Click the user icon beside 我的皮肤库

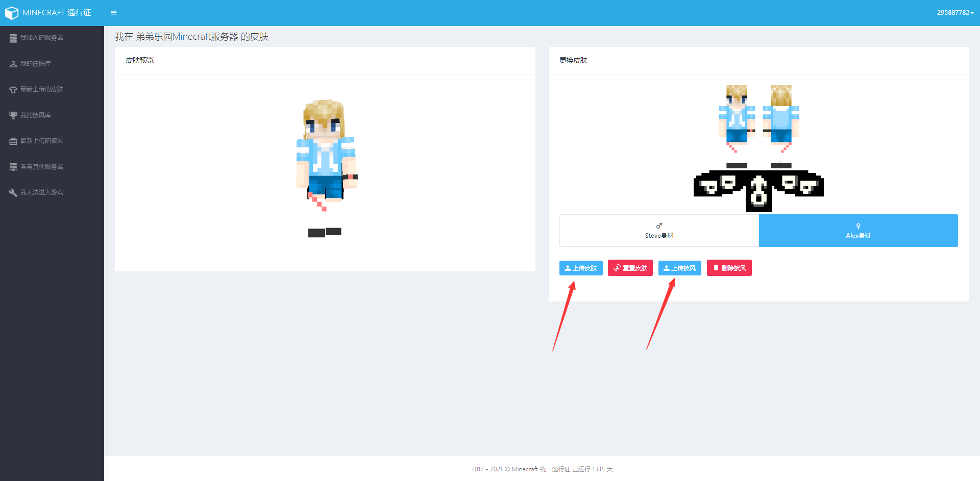[x=13, y=64]
